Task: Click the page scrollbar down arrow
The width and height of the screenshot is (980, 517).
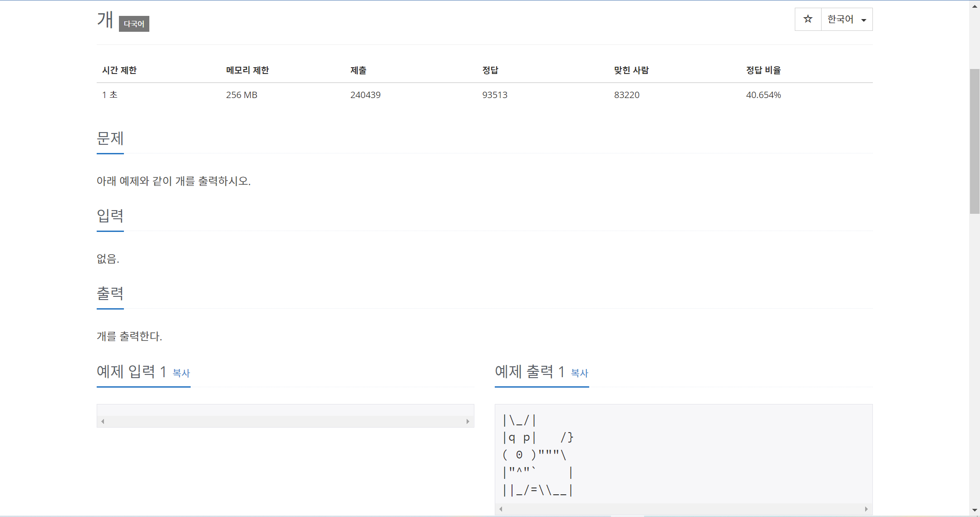Action: [974, 510]
